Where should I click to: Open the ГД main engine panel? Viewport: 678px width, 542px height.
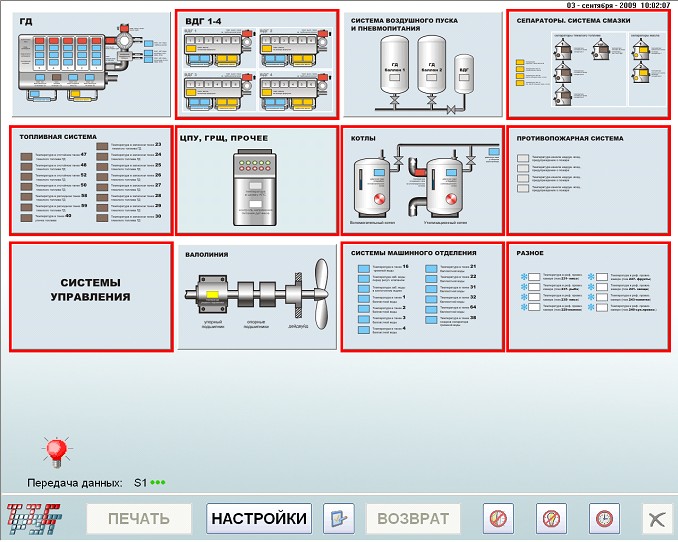pos(91,64)
